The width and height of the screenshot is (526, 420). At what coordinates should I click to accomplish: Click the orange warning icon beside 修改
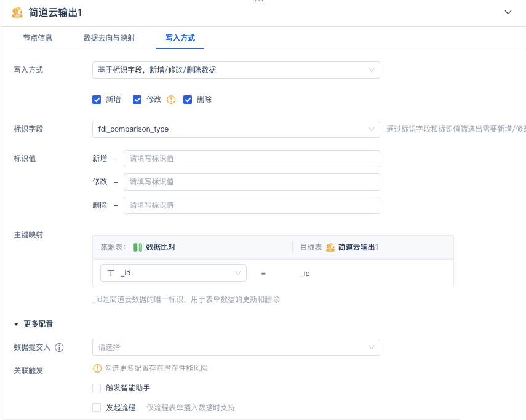click(171, 100)
